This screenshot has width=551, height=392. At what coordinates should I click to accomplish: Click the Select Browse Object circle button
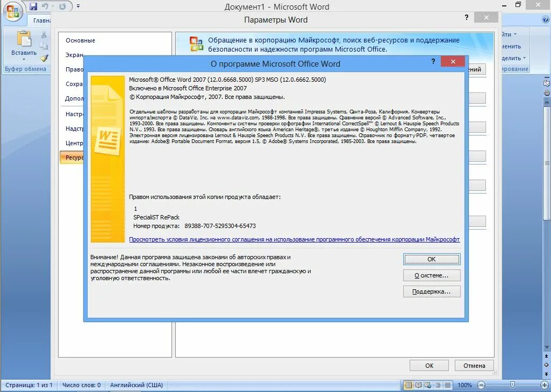tap(547, 365)
